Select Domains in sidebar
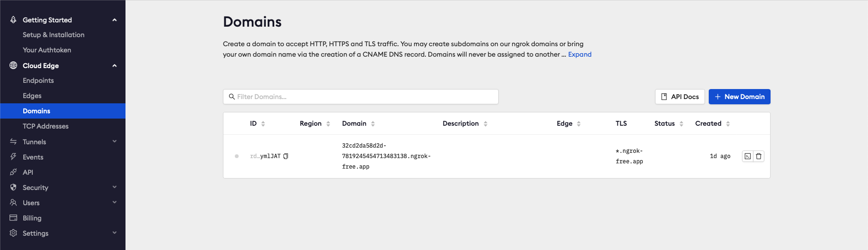Viewport: 868px width, 250px height. tap(63, 111)
